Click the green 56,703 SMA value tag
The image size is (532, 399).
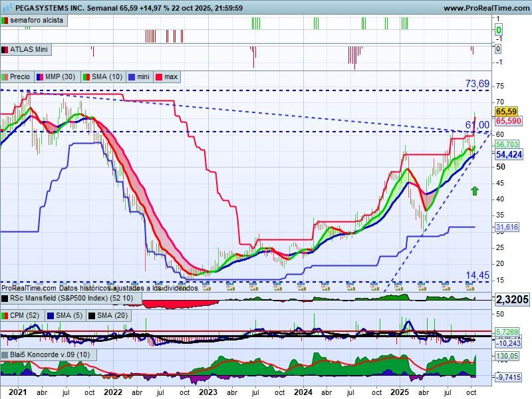click(x=507, y=144)
